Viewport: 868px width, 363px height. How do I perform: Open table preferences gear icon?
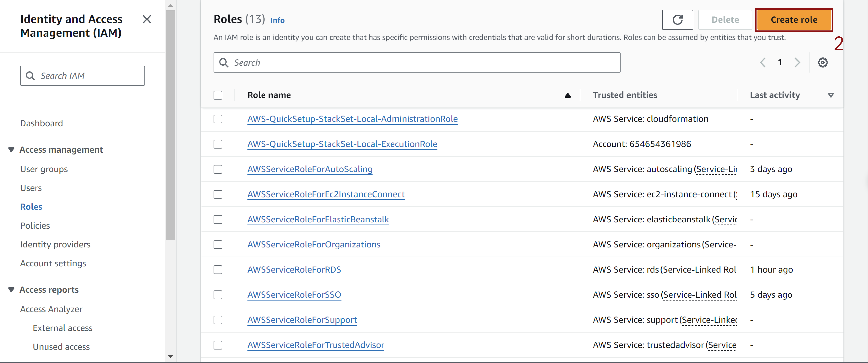[822, 62]
